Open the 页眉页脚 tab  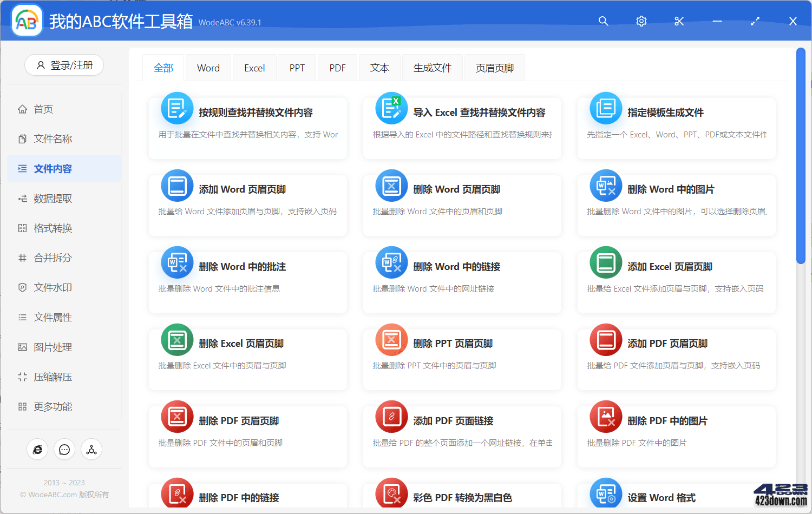[494, 67]
